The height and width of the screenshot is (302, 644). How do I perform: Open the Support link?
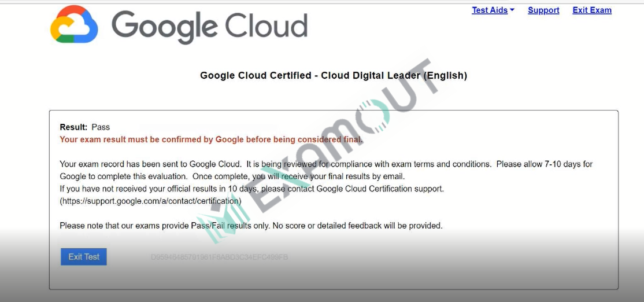543,10
